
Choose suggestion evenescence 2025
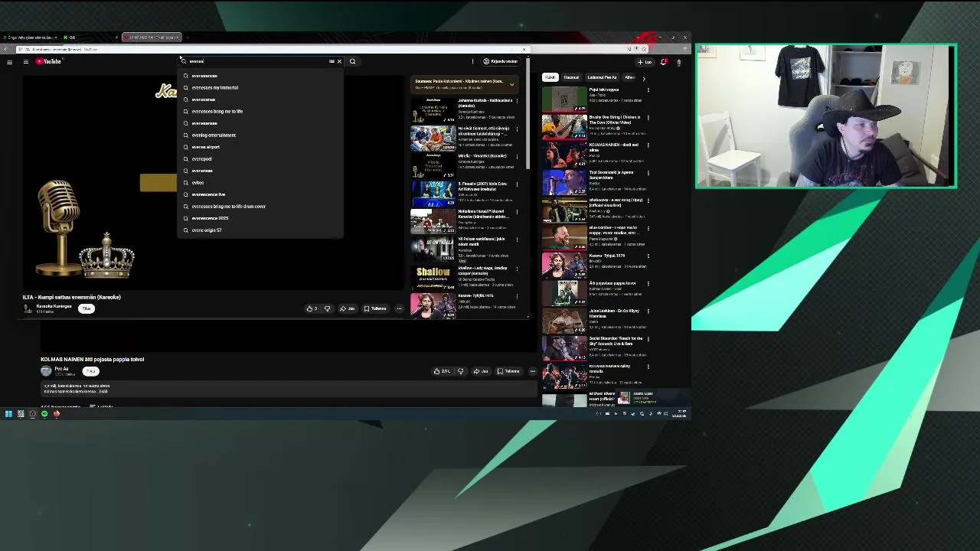[261, 218]
